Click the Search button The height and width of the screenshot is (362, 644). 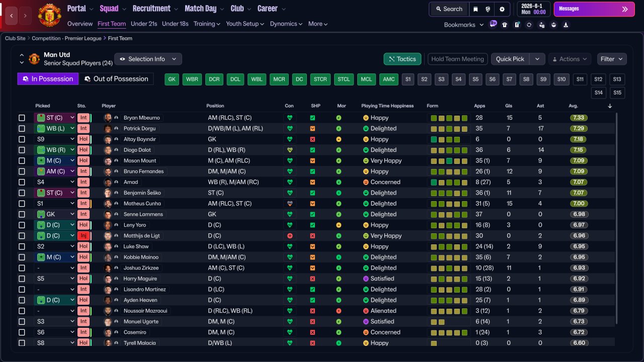click(449, 9)
